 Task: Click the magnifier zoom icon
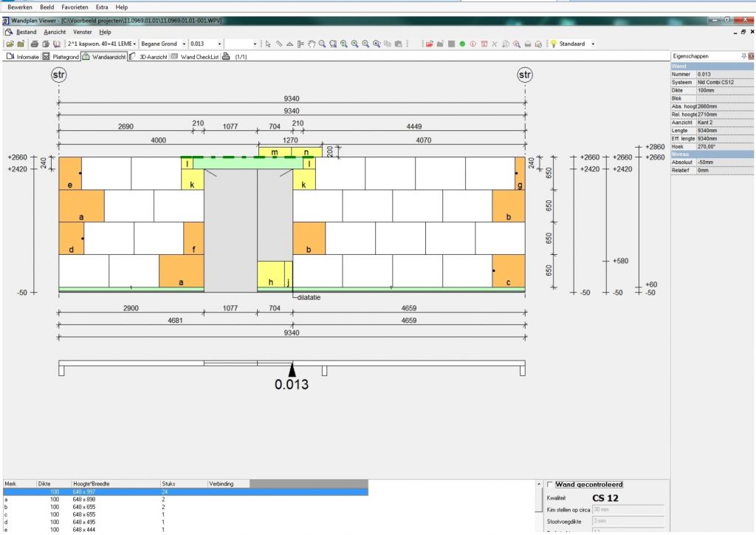(322, 44)
